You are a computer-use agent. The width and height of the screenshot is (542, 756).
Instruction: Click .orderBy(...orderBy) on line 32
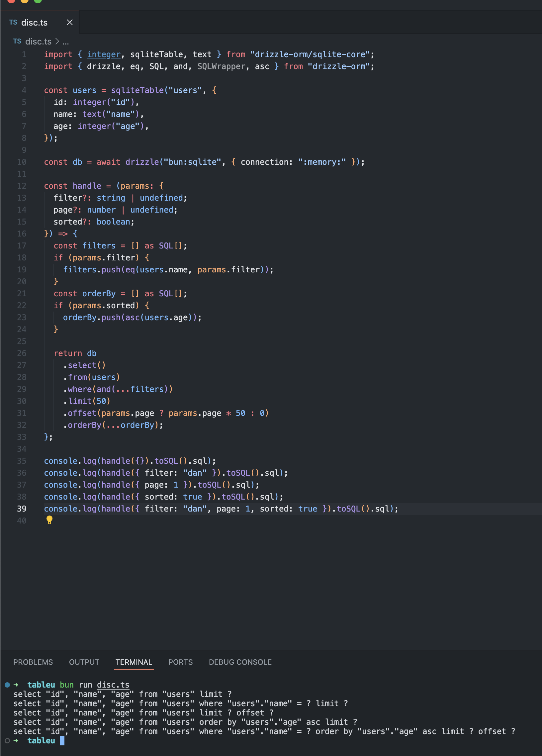pos(111,425)
